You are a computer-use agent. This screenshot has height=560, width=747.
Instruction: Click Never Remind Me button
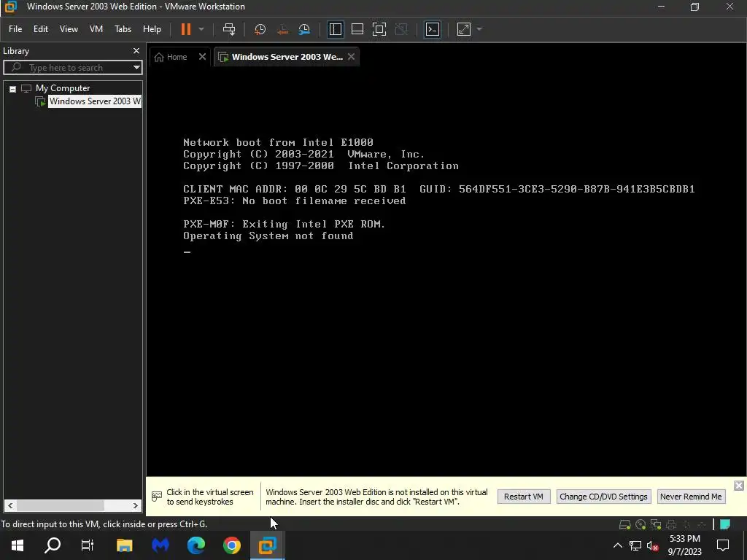pos(691,497)
